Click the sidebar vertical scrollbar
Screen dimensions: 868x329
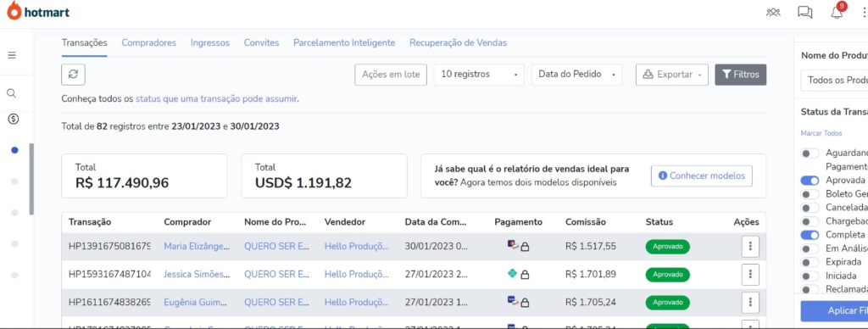31,179
